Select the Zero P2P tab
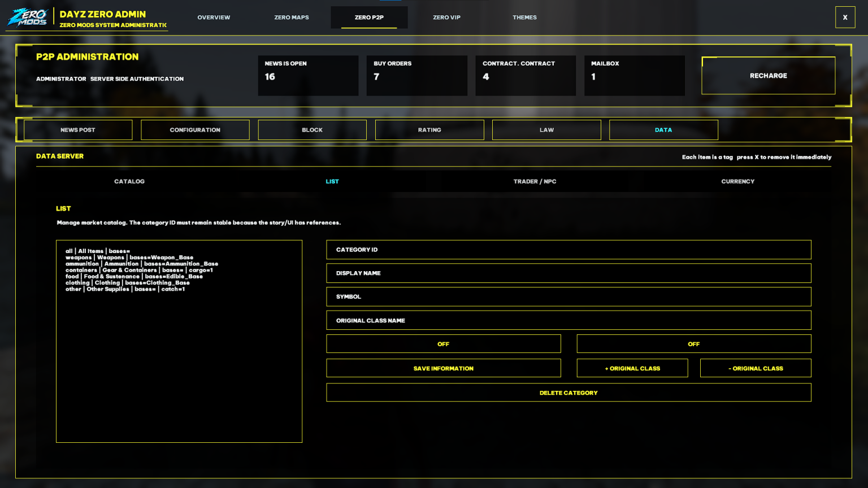Image resolution: width=868 pixels, height=488 pixels. pyautogui.click(x=369, y=18)
